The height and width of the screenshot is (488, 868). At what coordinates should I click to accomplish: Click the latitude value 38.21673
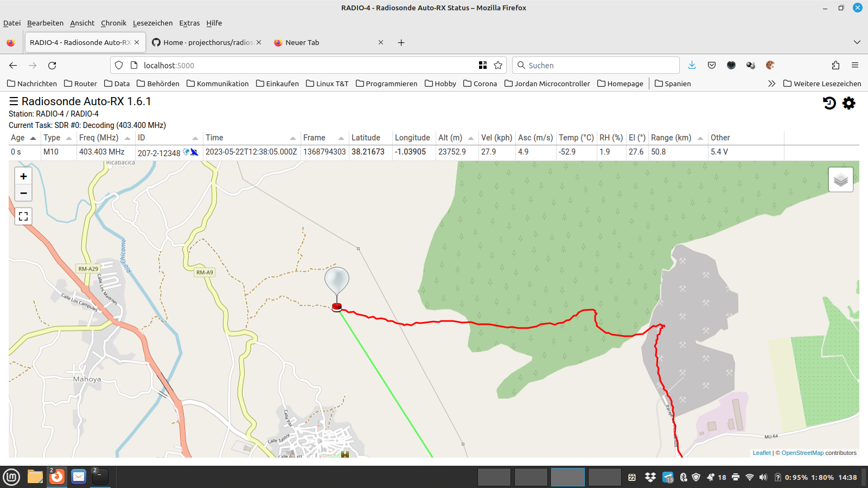[368, 152]
